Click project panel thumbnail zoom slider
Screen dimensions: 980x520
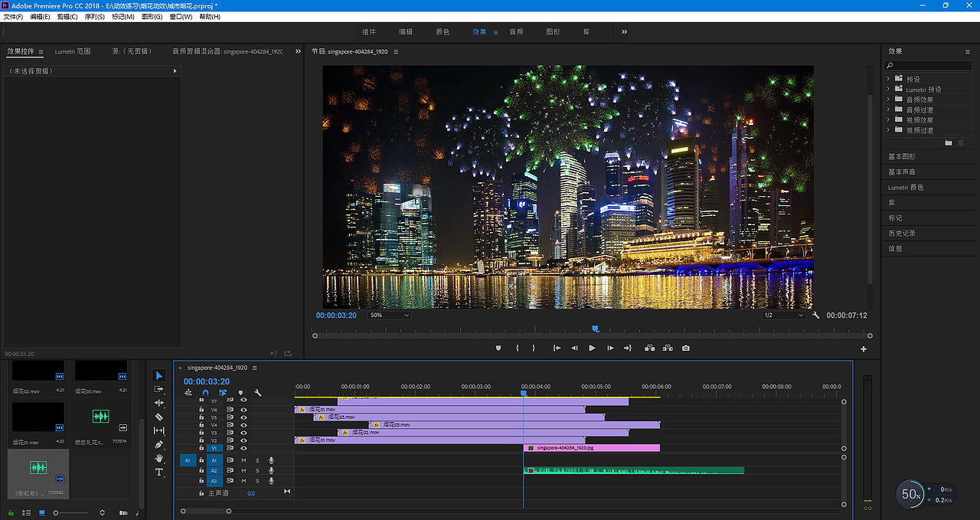[x=71, y=512]
